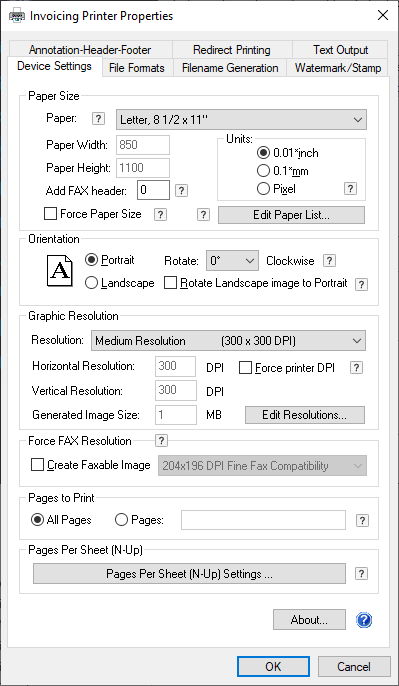
Task: Click help icon in the Units group
Action: tap(350, 189)
